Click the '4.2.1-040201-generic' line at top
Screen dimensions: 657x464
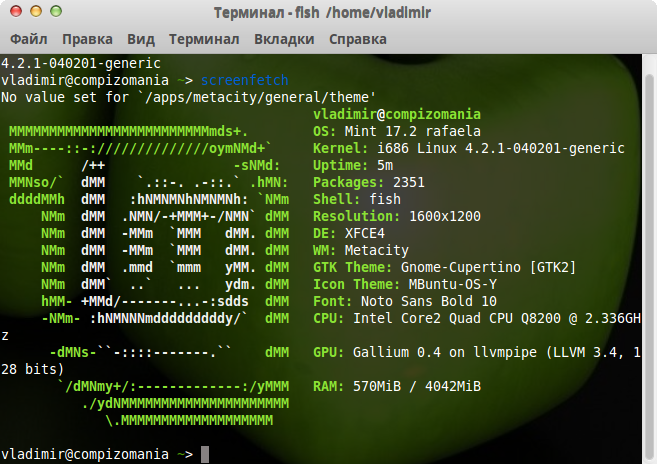[x=81, y=63]
